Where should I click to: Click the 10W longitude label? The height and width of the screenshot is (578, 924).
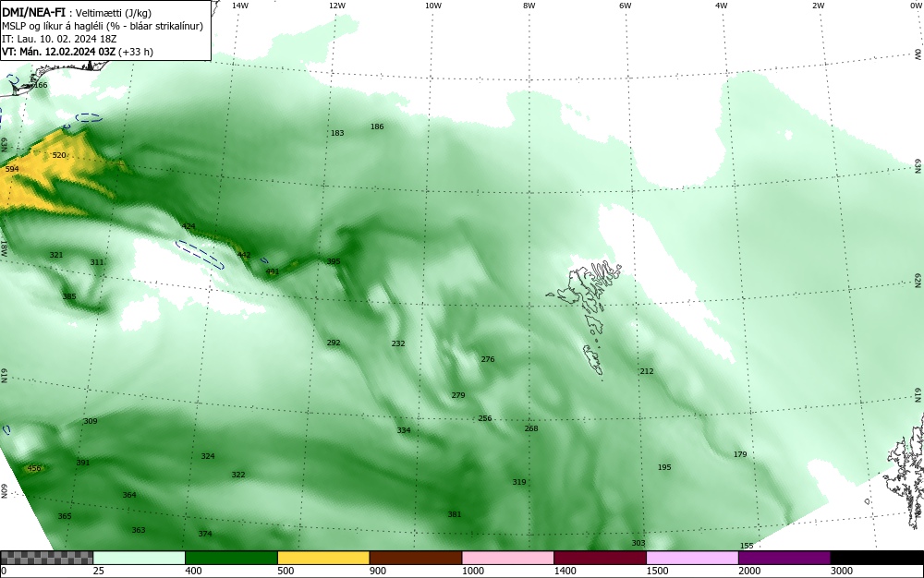pyautogui.click(x=433, y=6)
